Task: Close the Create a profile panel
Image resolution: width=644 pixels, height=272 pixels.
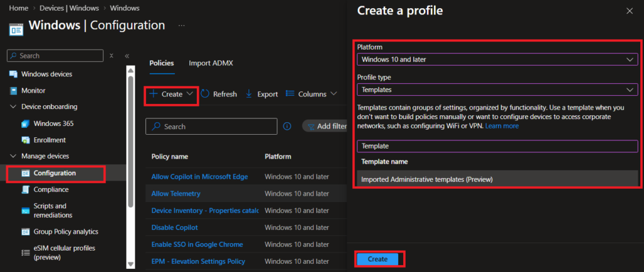Action: [x=629, y=11]
